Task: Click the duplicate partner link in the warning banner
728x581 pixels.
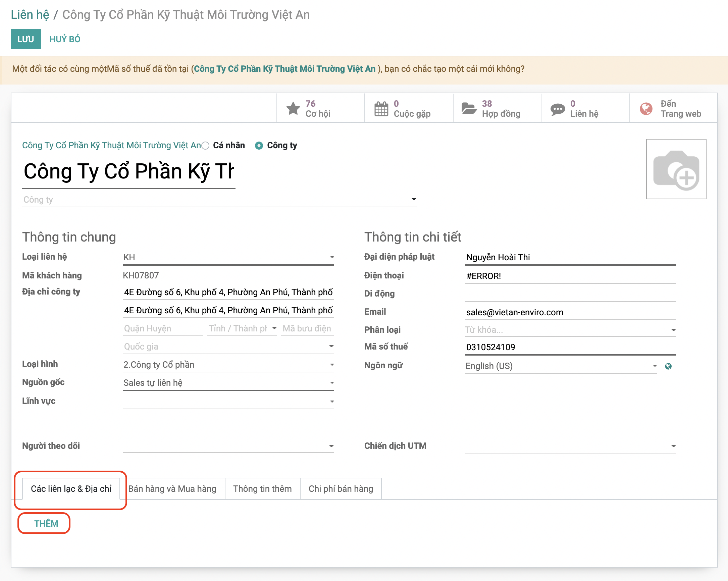Action: 284,69
